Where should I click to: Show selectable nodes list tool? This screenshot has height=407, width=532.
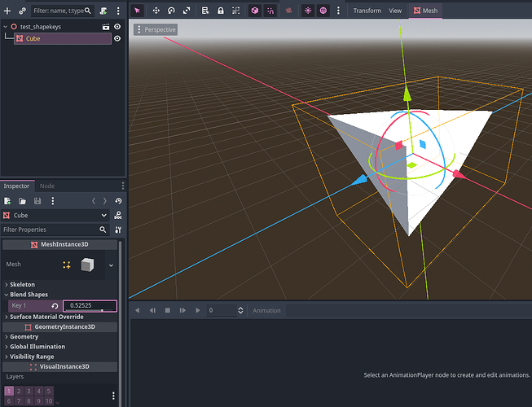point(205,11)
